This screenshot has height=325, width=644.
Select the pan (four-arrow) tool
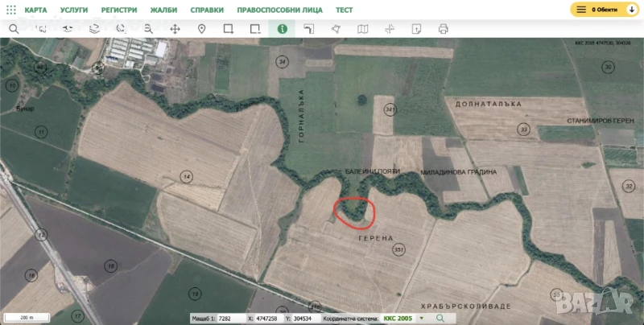(x=175, y=28)
